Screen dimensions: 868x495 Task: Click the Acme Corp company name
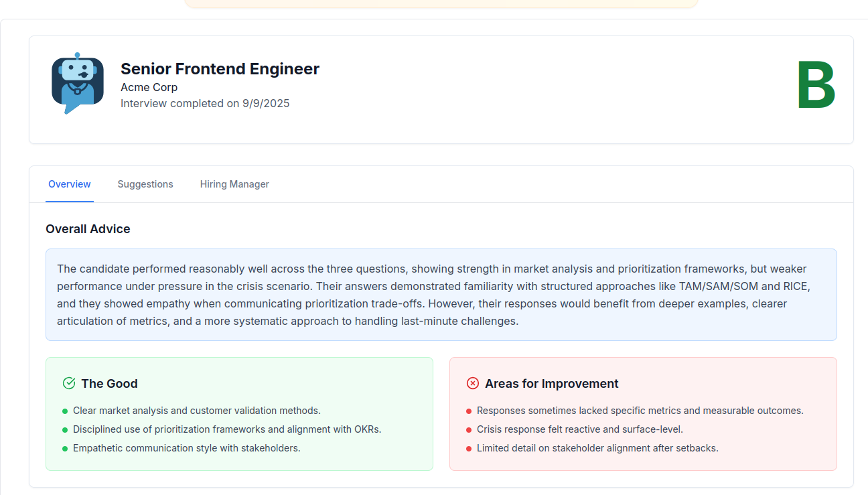coord(149,87)
